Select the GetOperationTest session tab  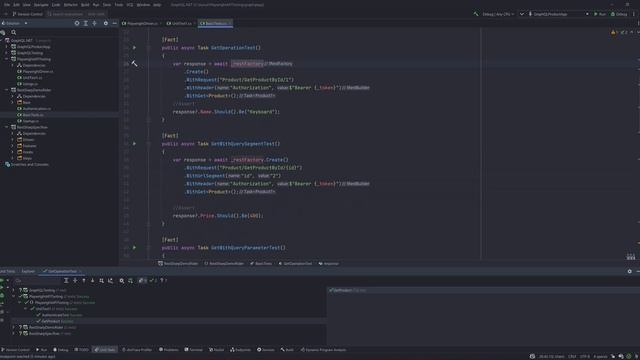point(62,271)
